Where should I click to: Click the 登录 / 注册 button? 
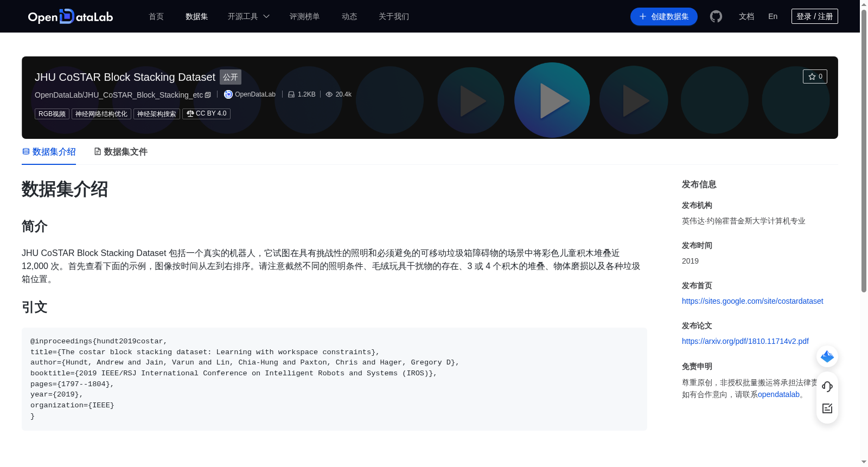[815, 16]
